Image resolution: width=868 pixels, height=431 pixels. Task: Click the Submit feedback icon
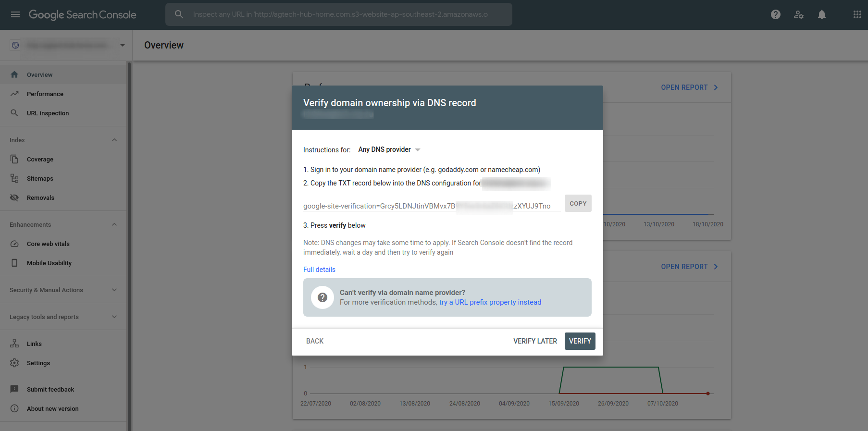pos(14,389)
